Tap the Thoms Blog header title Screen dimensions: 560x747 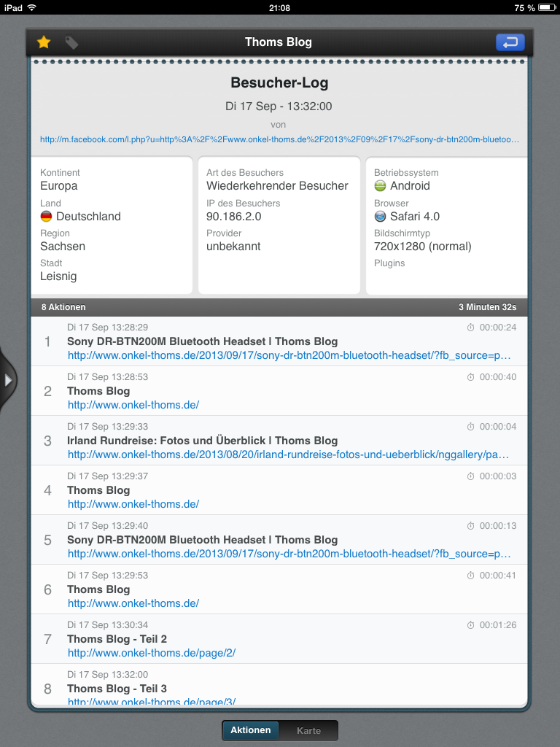(279, 42)
